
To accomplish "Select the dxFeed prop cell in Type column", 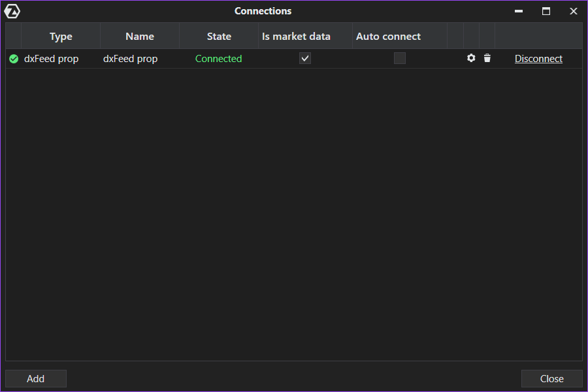I will [52, 59].
